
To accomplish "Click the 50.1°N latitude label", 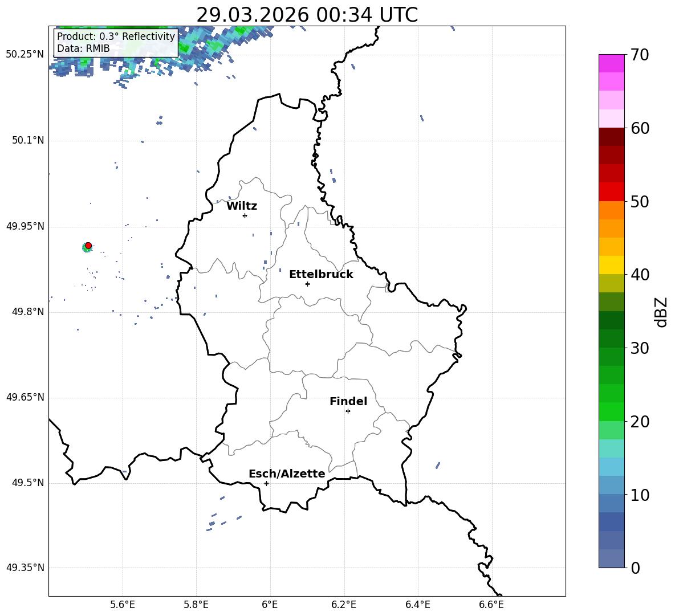I will [27, 140].
